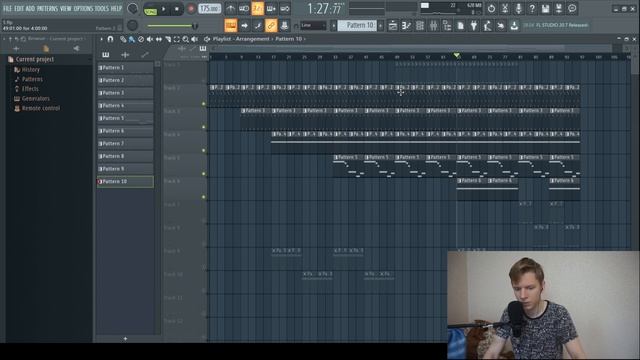Open the Mixer view
640x360 pixels.
click(x=433, y=26)
